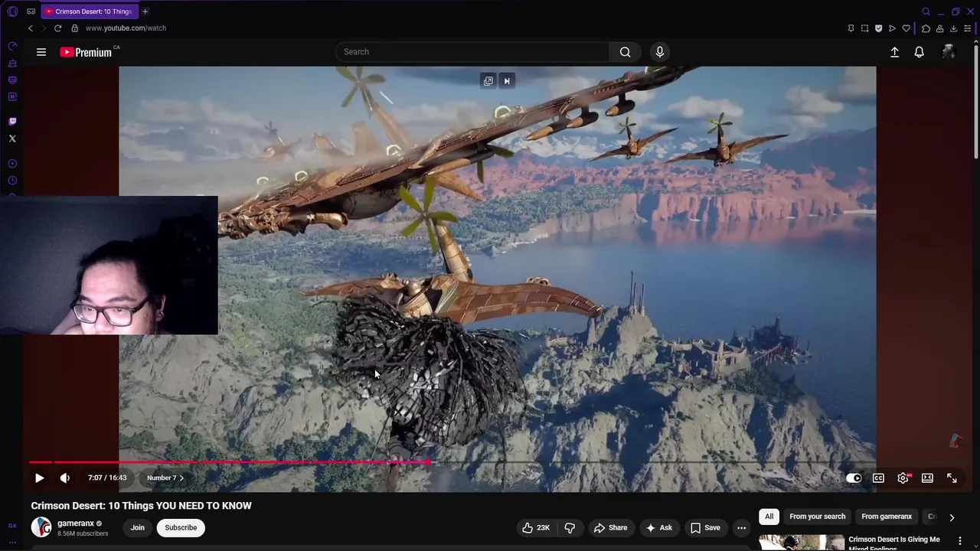Pin the page with the pin icon
The width and height of the screenshot is (980, 551).
pyautogui.click(x=851, y=28)
